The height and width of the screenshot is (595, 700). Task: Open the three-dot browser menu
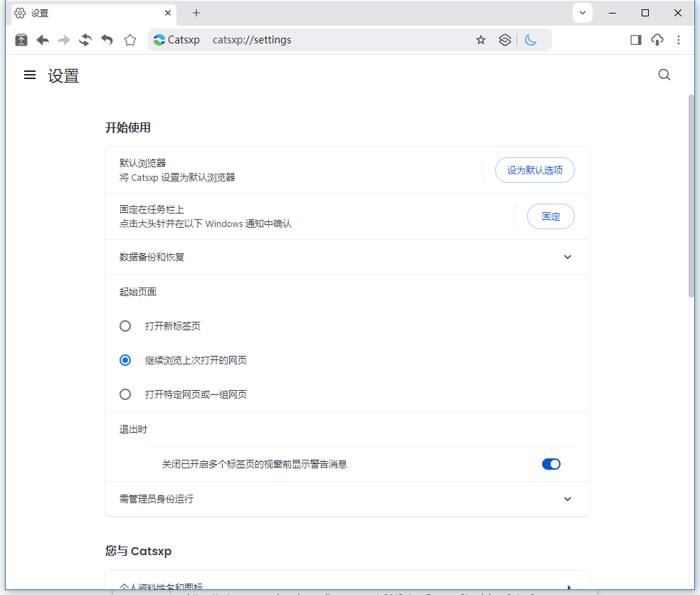[x=679, y=40]
